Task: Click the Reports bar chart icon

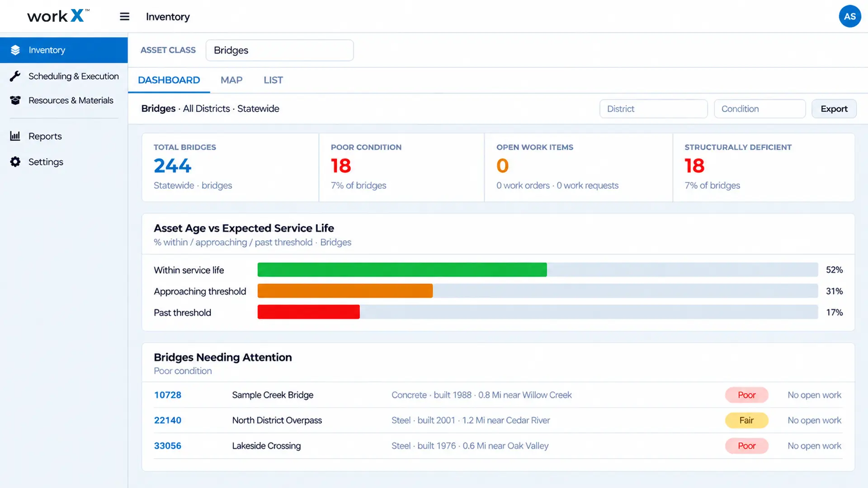Action: click(x=15, y=136)
